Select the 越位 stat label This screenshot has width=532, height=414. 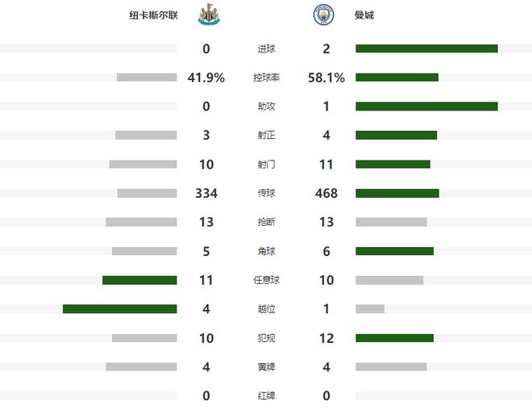266,309
